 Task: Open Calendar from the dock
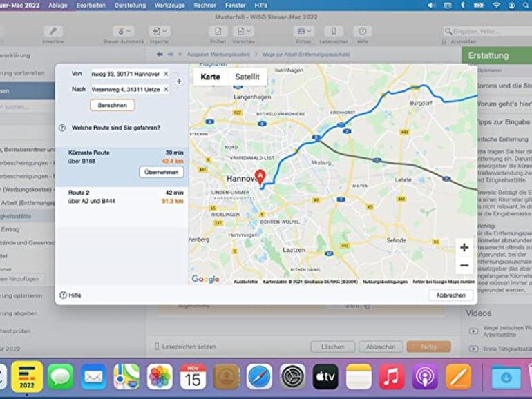click(x=193, y=376)
